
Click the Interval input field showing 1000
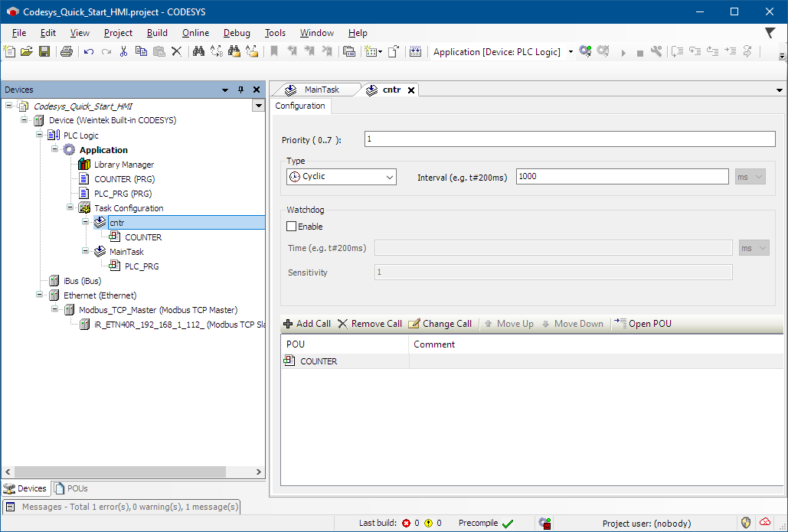tap(622, 176)
